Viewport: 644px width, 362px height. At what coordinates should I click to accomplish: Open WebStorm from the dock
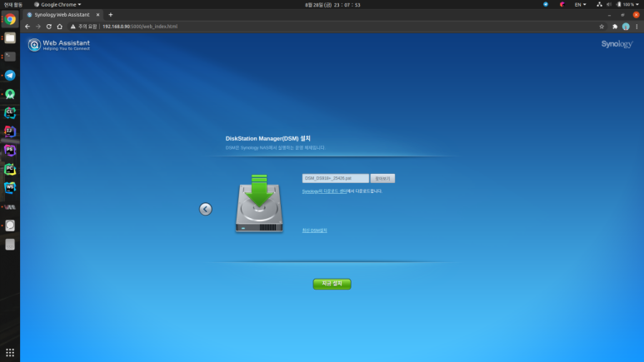click(x=10, y=187)
